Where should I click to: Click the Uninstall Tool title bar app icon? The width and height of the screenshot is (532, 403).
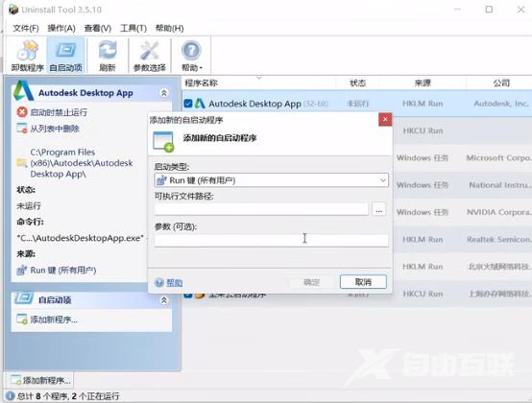(13, 10)
